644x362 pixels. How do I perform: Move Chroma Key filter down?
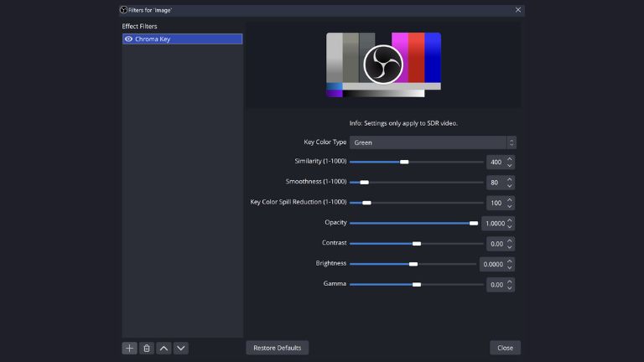[x=181, y=348]
